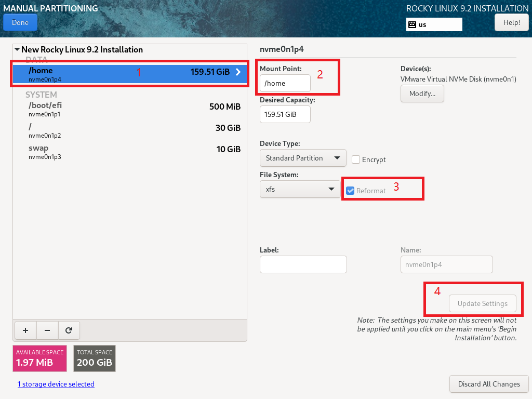Focus the Desired Capacity input field
This screenshot has height=399, width=532.
pos(285,114)
